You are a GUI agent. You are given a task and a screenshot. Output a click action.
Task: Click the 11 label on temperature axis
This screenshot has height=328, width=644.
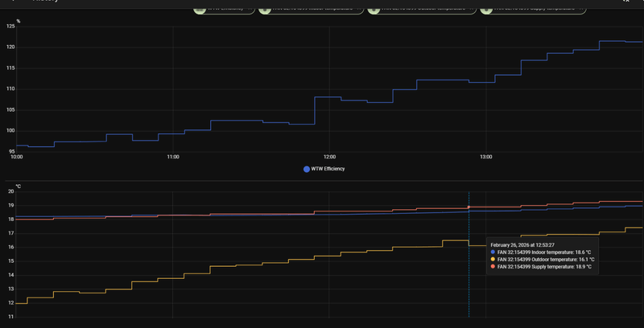pos(11,317)
